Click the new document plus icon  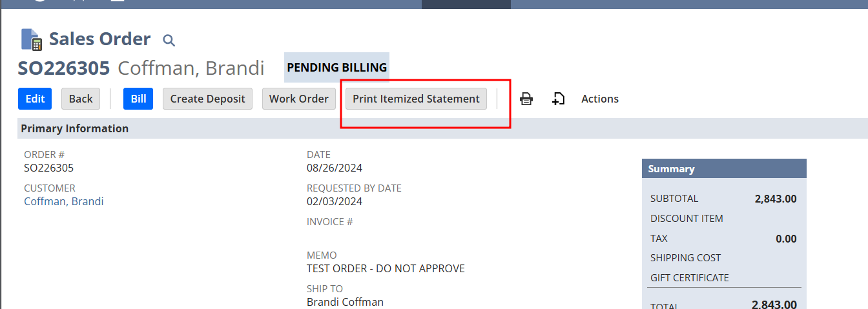(558, 99)
